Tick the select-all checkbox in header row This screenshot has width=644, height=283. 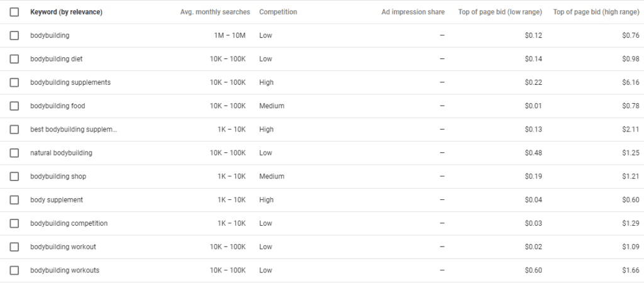click(14, 12)
